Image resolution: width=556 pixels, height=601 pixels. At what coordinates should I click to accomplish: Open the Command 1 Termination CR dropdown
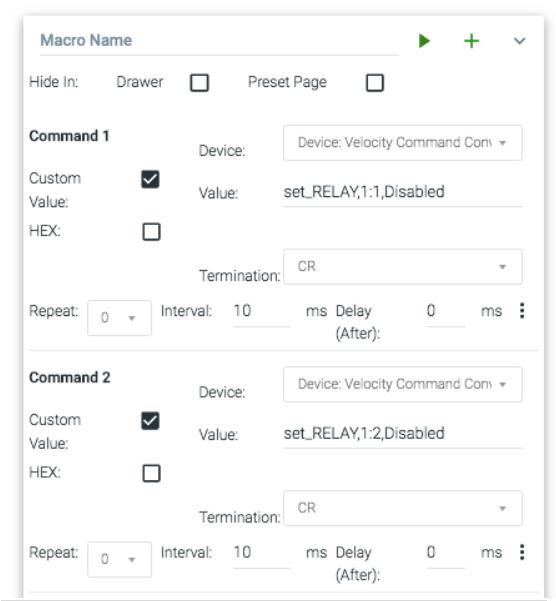coord(403,267)
